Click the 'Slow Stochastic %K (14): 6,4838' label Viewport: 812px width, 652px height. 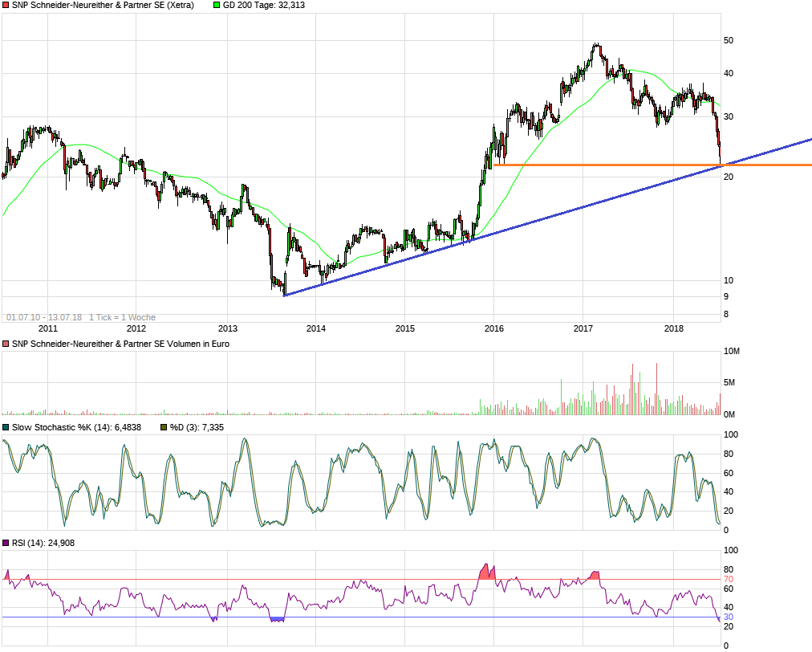tap(77, 428)
